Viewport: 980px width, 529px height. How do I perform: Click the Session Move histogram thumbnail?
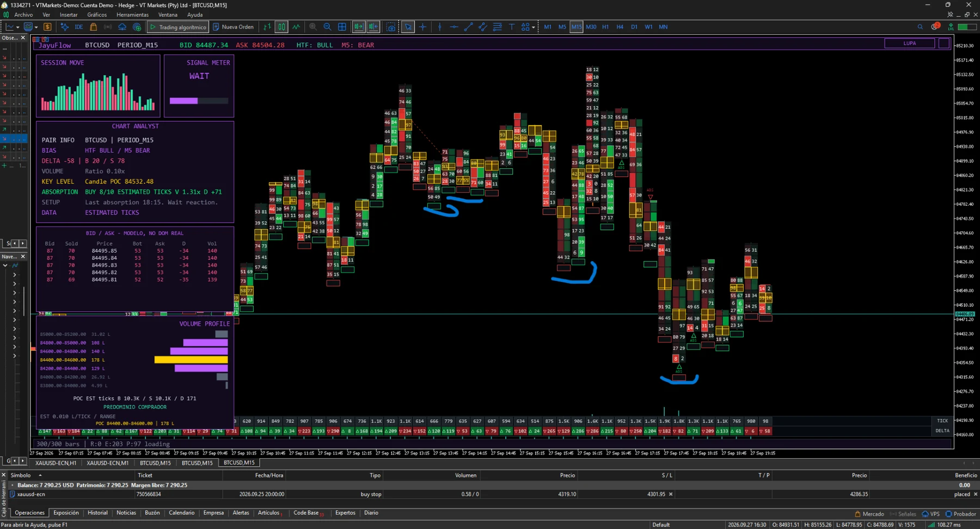pos(98,91)
